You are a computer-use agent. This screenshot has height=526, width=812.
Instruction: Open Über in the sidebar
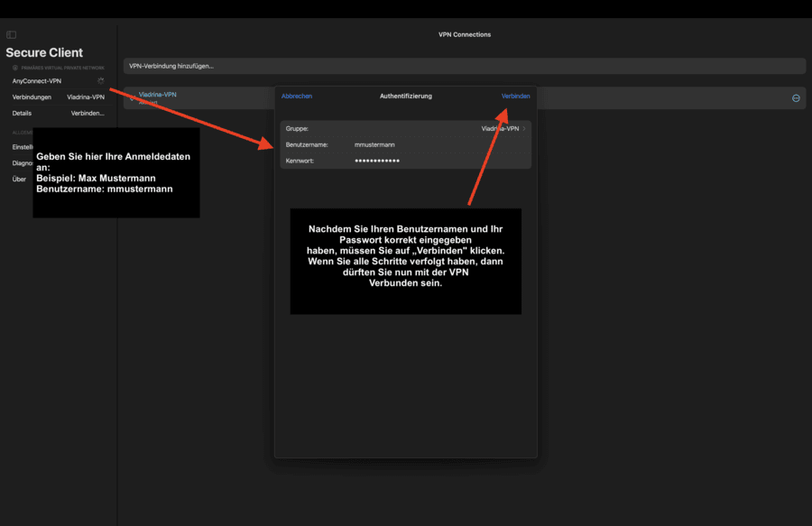click(x=19, y=180)
